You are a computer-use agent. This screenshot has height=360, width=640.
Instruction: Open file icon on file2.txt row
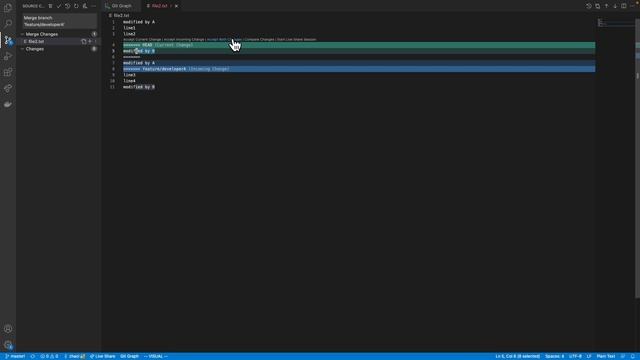[84, 42]
